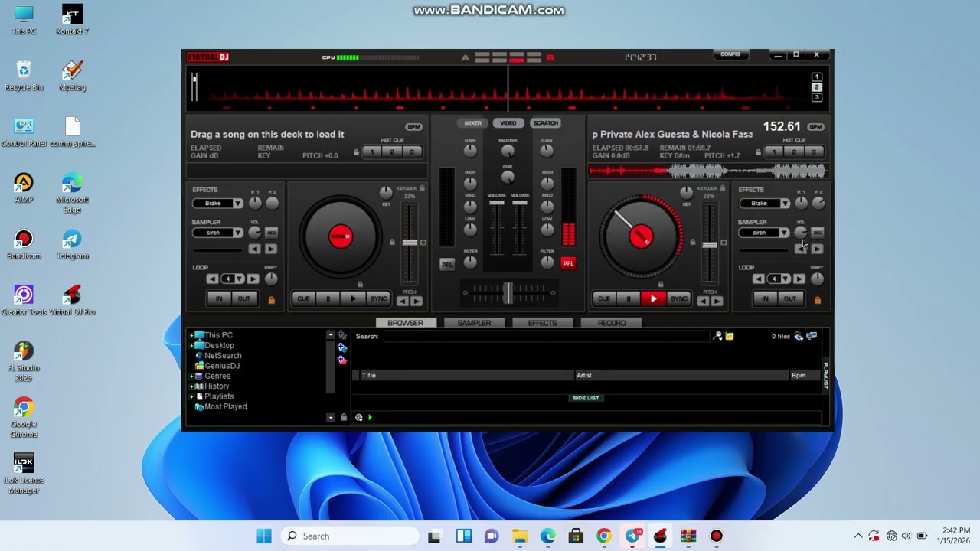Click inside the Search field

click(x=545, y=336)
